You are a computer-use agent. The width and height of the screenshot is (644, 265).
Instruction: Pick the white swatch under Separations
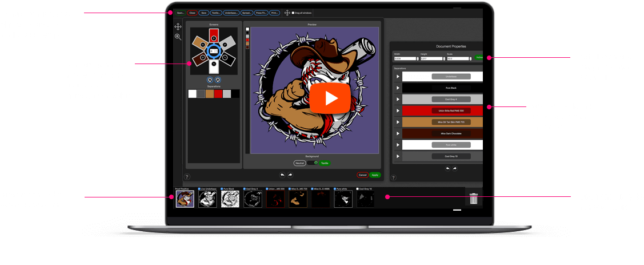point(192,94)
